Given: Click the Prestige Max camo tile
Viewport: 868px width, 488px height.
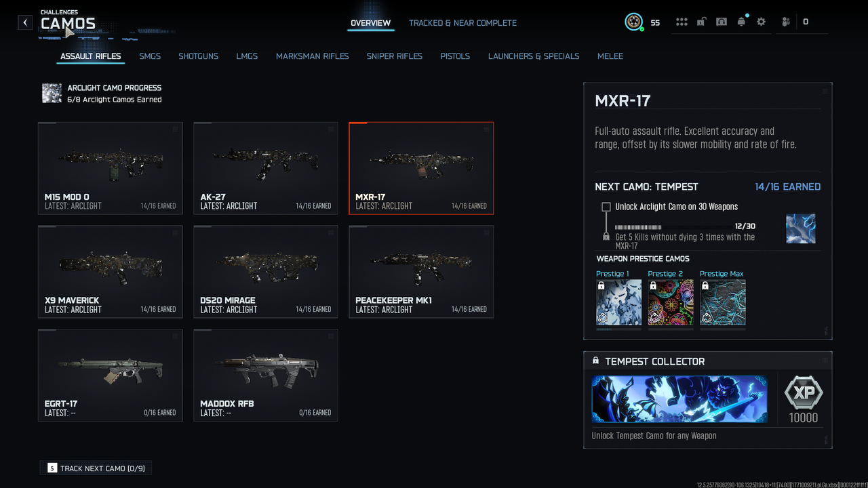Looking at the screenshot, I should (x=722, y=302).
